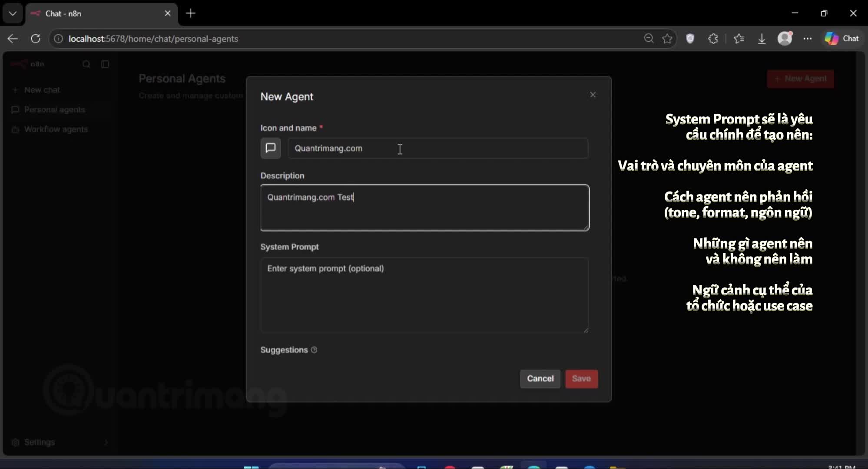Show the Suggestions help tooltip icon
This screenshot has height=469, width=868.
click(x=314, y=350)
